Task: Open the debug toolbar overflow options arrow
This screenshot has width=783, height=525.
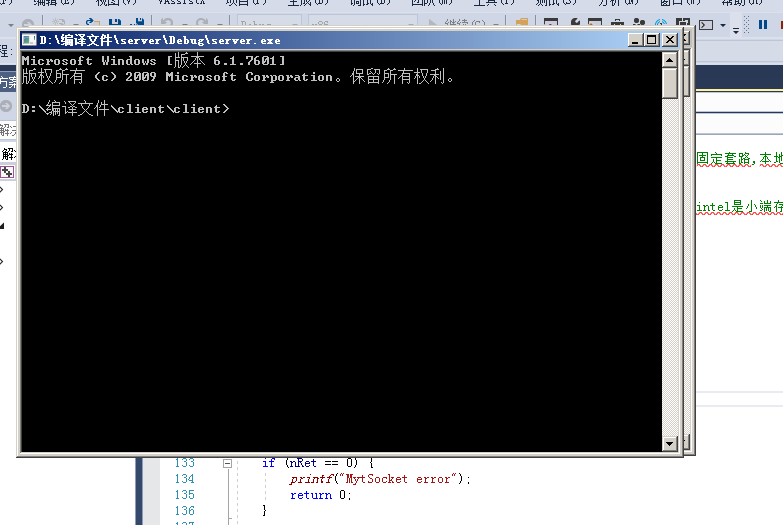Action: (736, 30)
